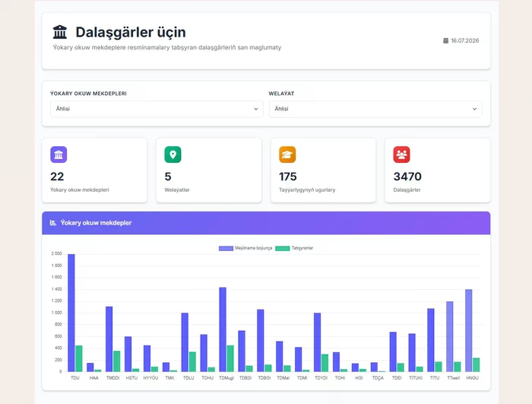Viewport: 532px width, 404px height.
Task: Click the light purple HNGU bar
Action: (x=469, y=331)
